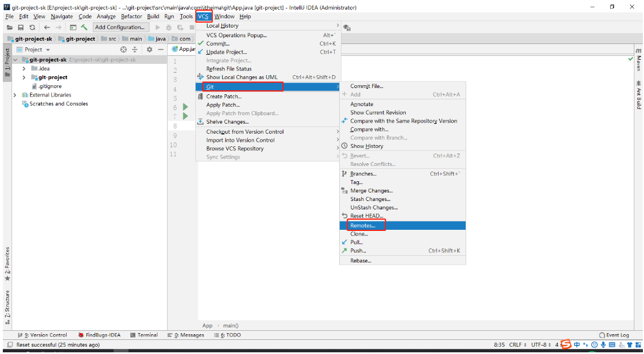644x354 pixels.
Task: Select Commit... in the VCS menu
Action: (268, 43)
